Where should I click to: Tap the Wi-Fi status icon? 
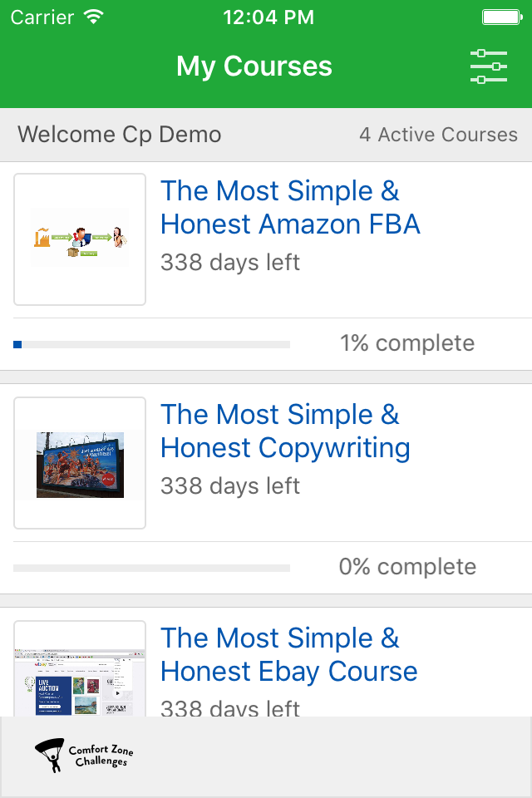[x=94, y=17]
